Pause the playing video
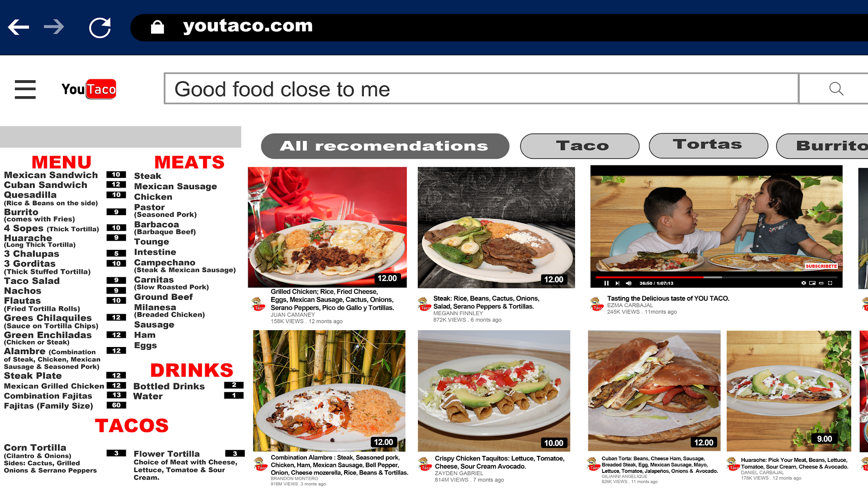Viewport: 868px width, 488px height. coord(606,283)
